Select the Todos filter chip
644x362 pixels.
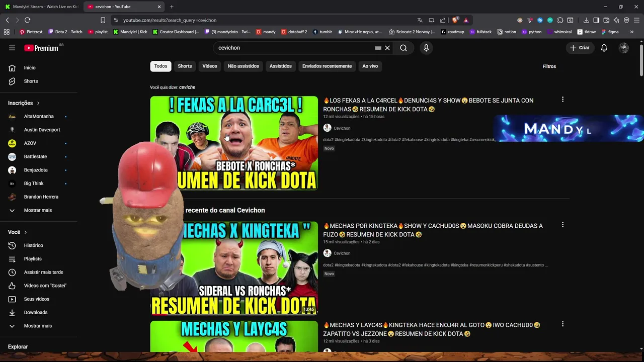(x=160, y=66)
